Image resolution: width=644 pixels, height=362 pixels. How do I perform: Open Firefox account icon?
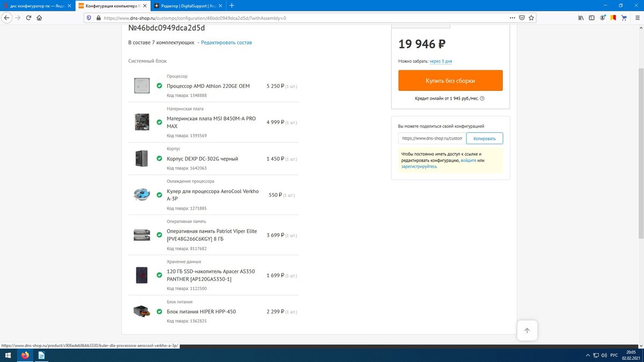pos(603,18)
